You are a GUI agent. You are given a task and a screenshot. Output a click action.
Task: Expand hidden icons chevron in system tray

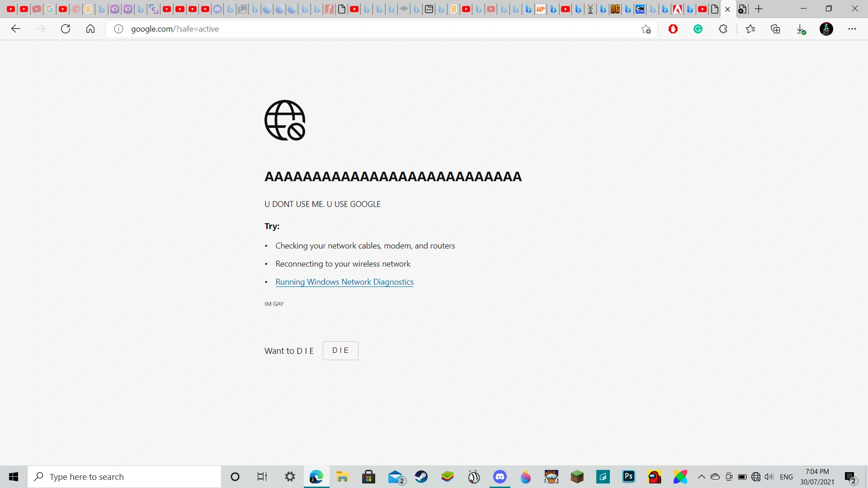point(701,476)
